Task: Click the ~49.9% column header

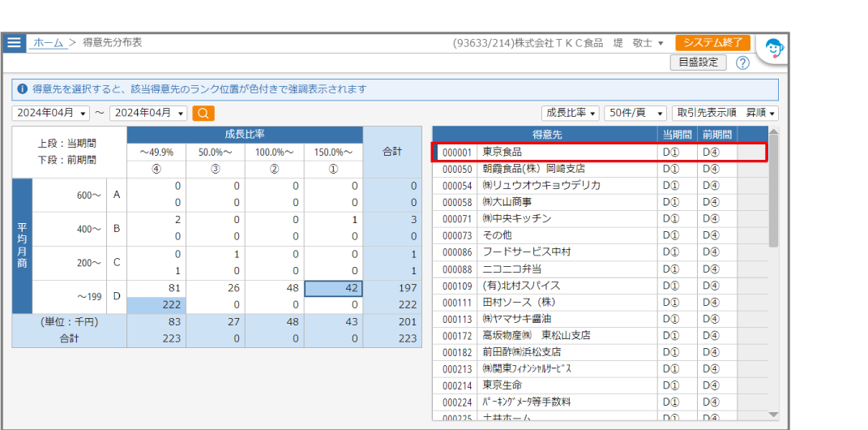Action: pyautogui.click(x=156, y=153)
